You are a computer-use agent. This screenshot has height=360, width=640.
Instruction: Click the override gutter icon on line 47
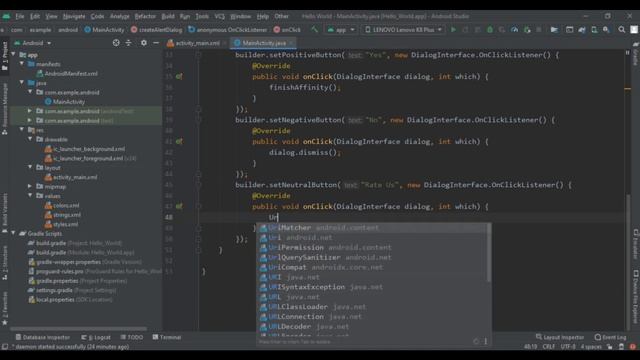point(179,207)
